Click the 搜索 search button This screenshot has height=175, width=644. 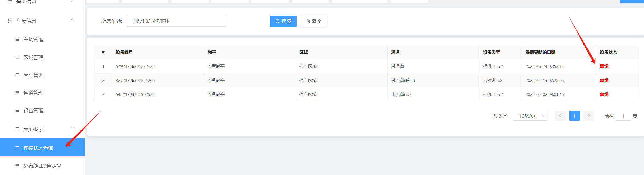pyautogui.click(x=283, y=21)
